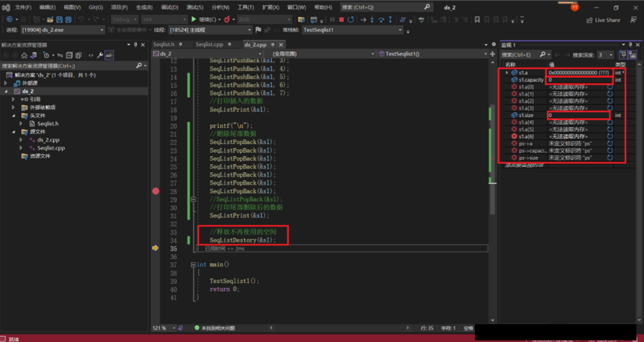Click the Save file toolbar icon

tap(59, 19)
